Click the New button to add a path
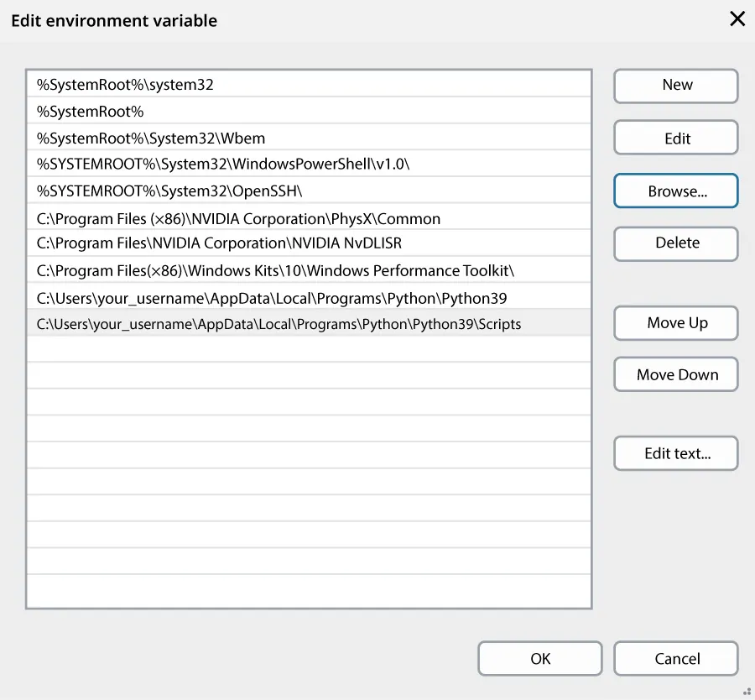 pyautogui.click(x=675, y=86)
